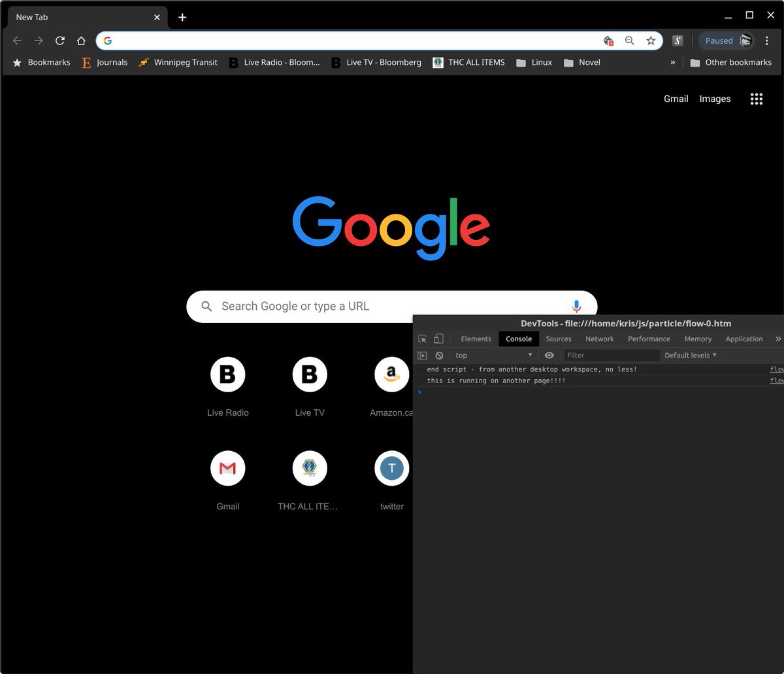
Task: Show the DevTools console sidebar
Action: pos(422,355)
